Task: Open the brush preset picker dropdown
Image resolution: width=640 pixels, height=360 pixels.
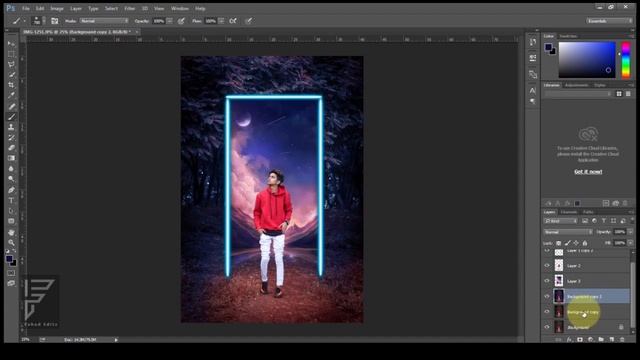Action: click(x=44, y=21)
